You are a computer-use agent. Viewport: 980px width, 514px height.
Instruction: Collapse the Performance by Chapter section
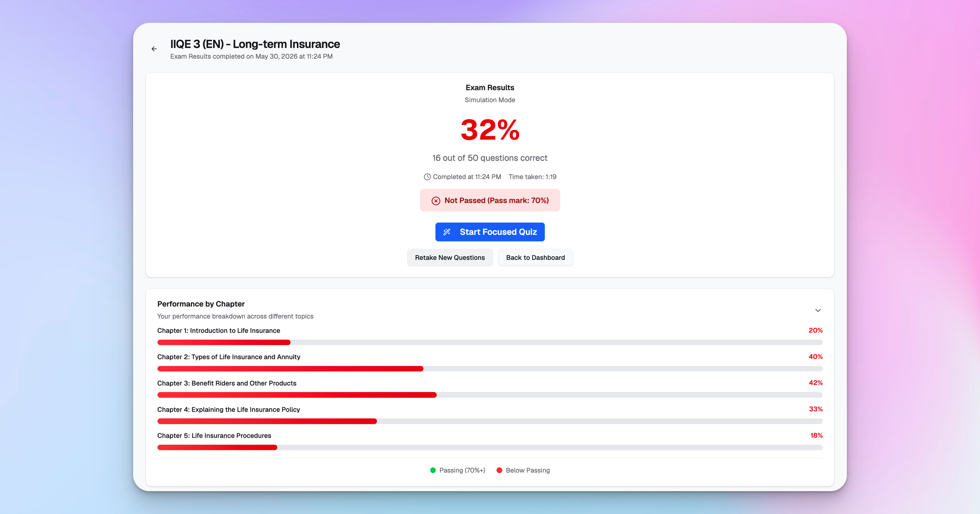818,310
